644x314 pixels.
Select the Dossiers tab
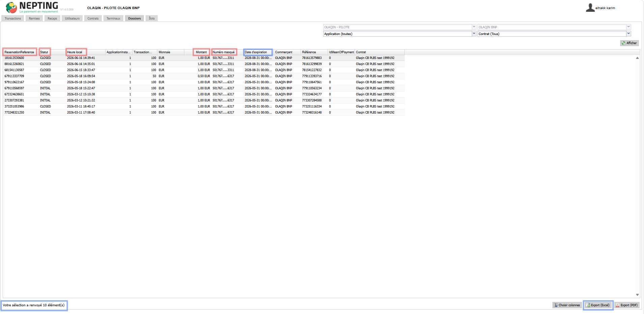point(134,19)
